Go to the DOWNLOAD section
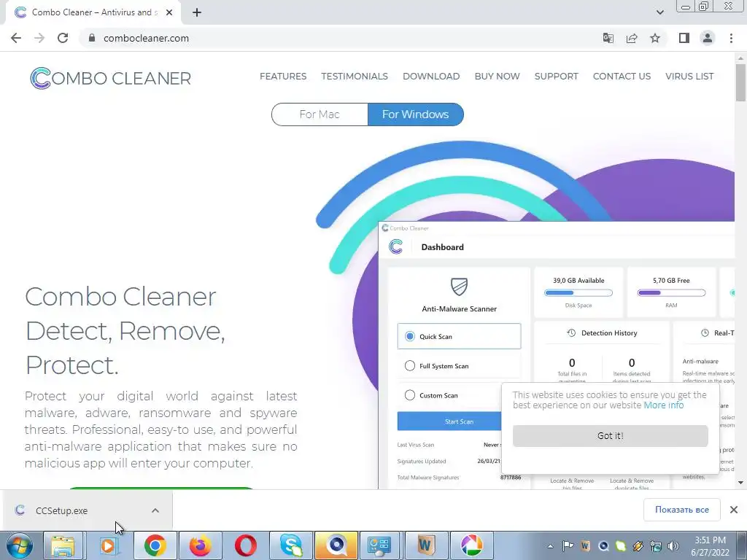Screen dimensions: 747x560 tap(431, 76)
